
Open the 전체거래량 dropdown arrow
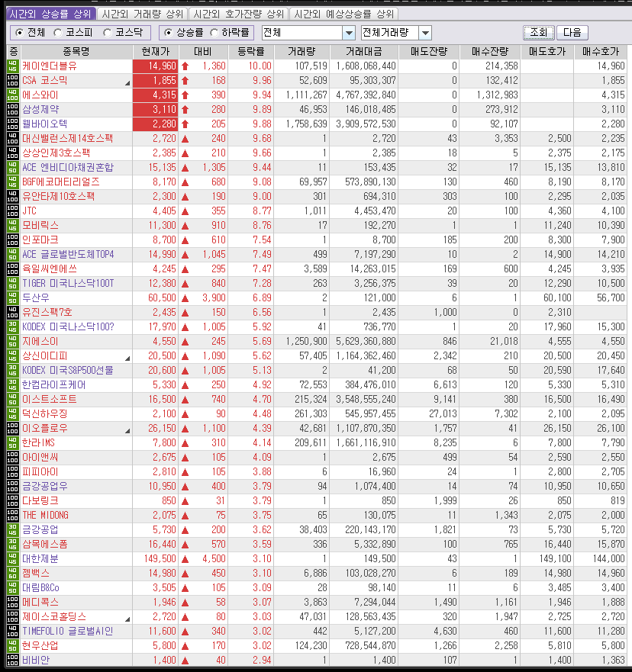click(425, 33)
